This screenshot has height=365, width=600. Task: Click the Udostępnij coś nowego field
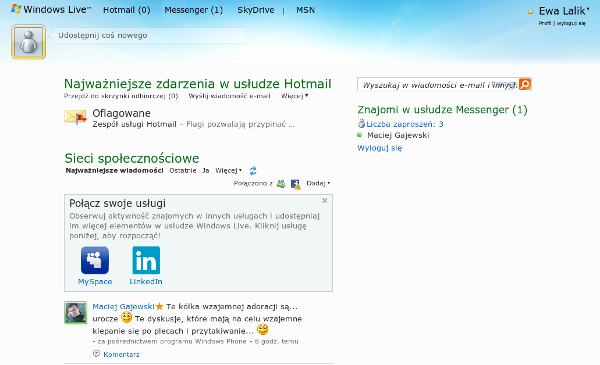[149, 36]
